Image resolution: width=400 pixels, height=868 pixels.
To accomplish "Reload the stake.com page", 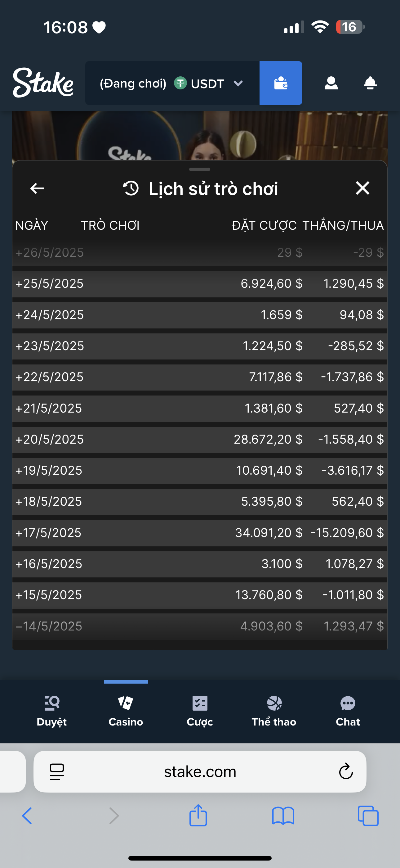I will [345, 771].
